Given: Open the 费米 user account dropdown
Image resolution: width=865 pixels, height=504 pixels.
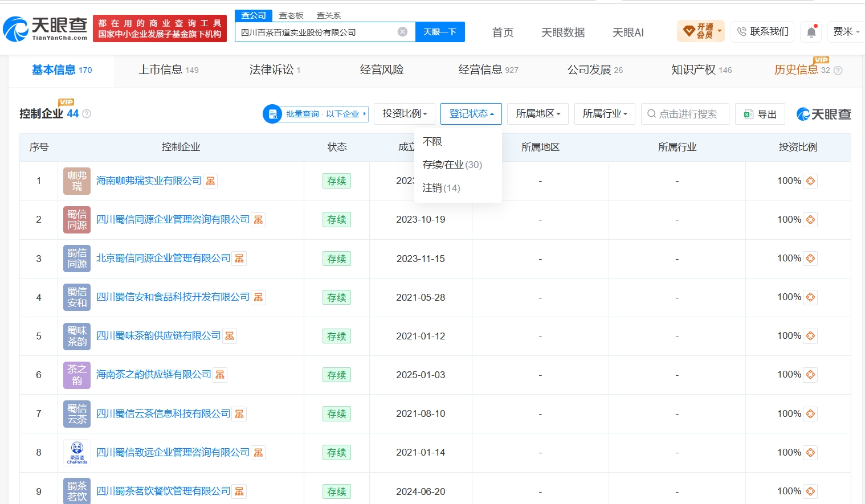Looking at the screenshot, I should point(846,32).
